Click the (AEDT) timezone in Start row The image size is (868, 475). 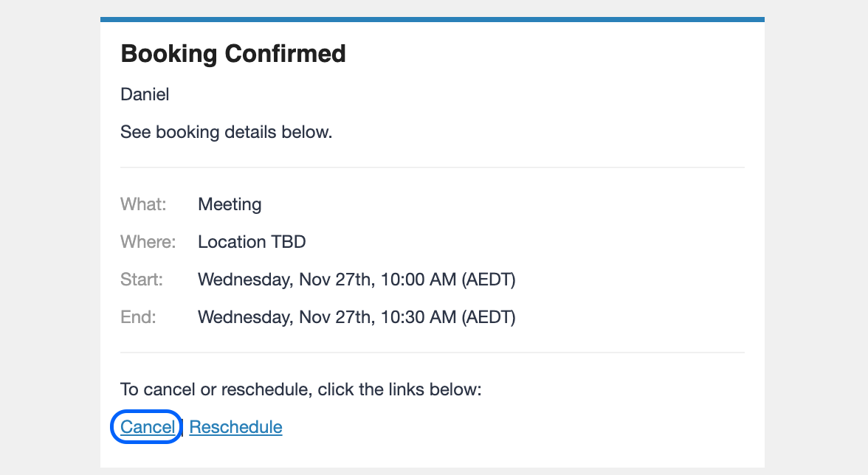(489, 280)
